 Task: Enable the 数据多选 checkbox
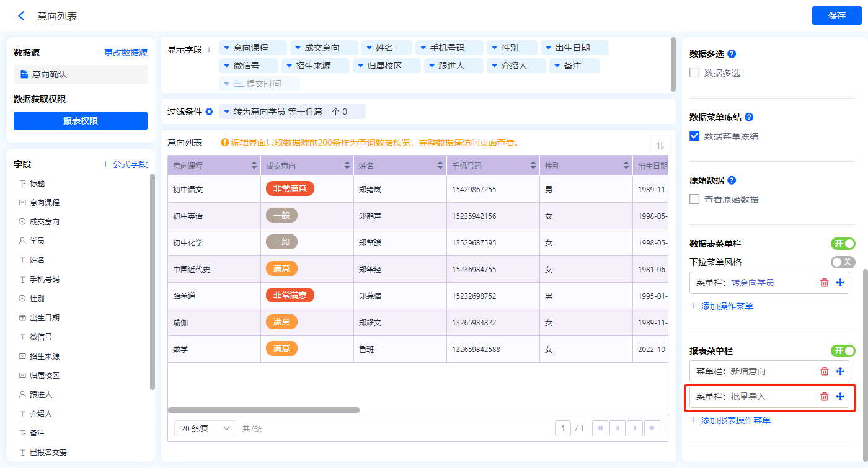point(694,73)
